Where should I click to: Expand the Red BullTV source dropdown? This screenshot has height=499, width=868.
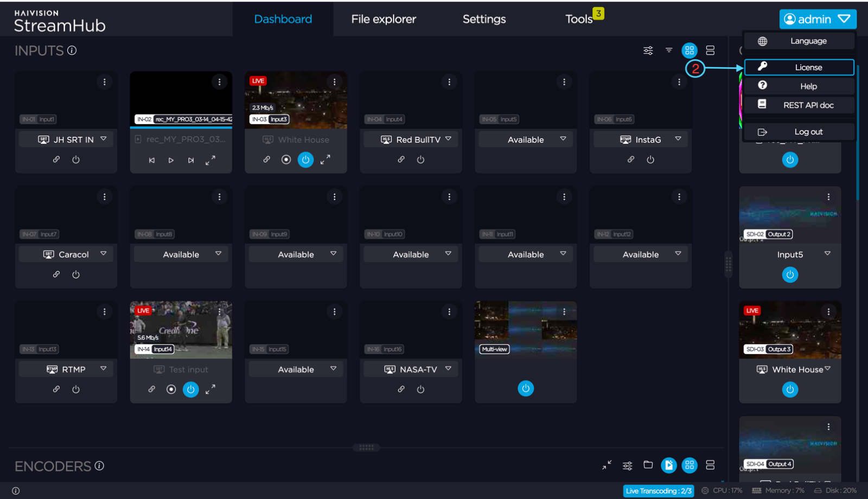pos(448,139)
